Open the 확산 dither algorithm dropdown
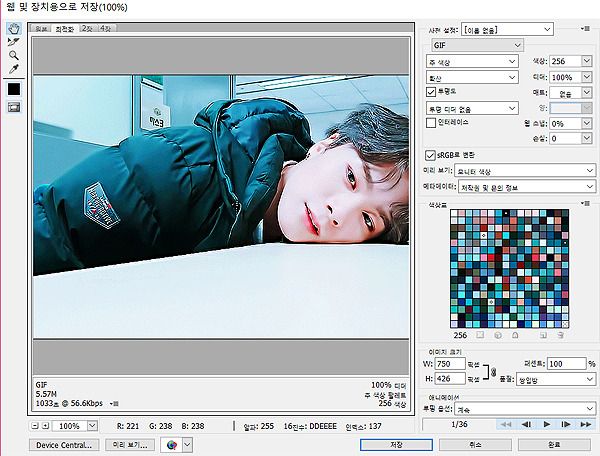 click(x=472, y=78)
